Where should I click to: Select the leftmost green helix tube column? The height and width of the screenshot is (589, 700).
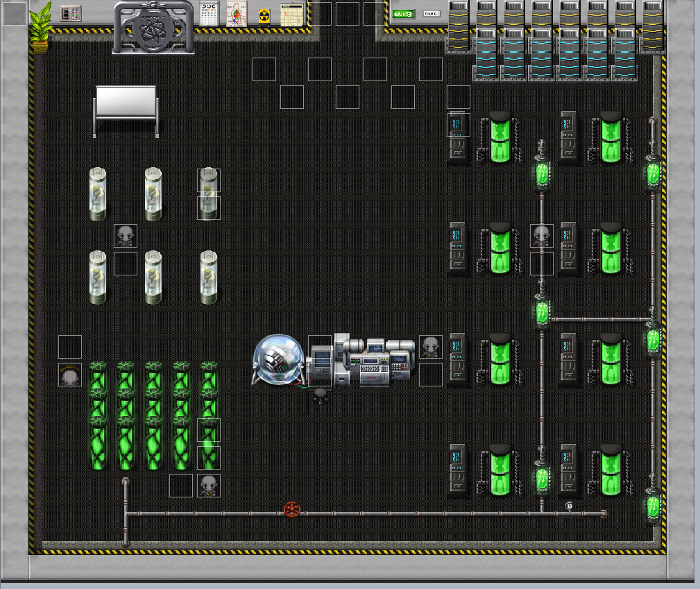99,416
